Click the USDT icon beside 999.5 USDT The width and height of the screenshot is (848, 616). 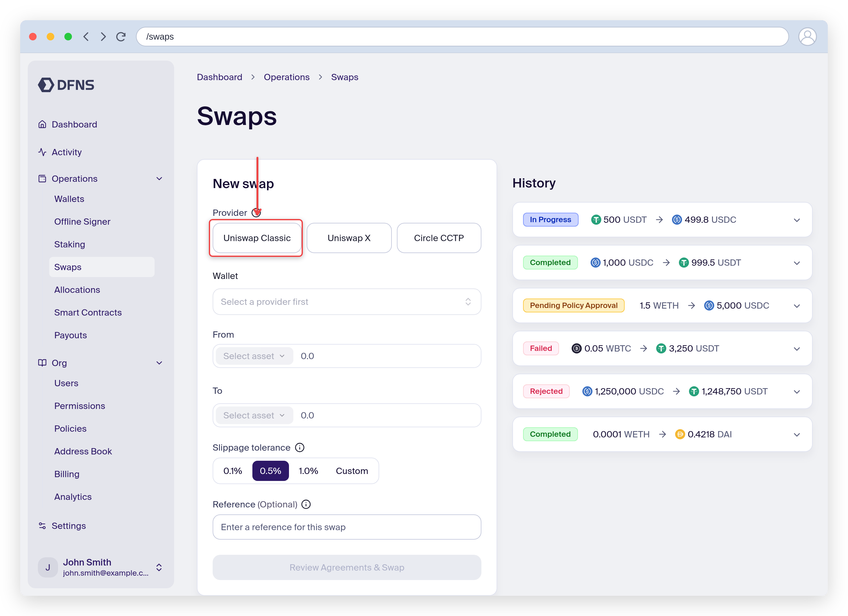[684, 263]
